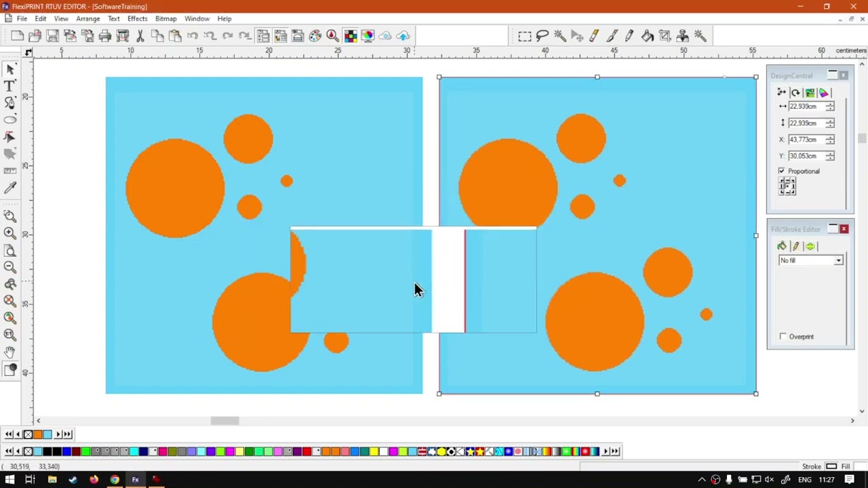
Task: Click the cloud upload toolbar icon
Action: (403, 36)
